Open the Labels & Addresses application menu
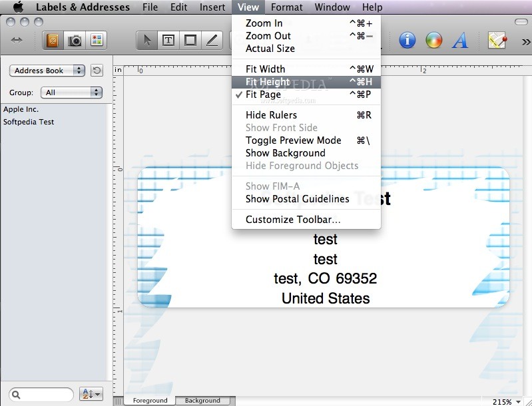Screen dimensions: 532x406 tap(83, 7)
